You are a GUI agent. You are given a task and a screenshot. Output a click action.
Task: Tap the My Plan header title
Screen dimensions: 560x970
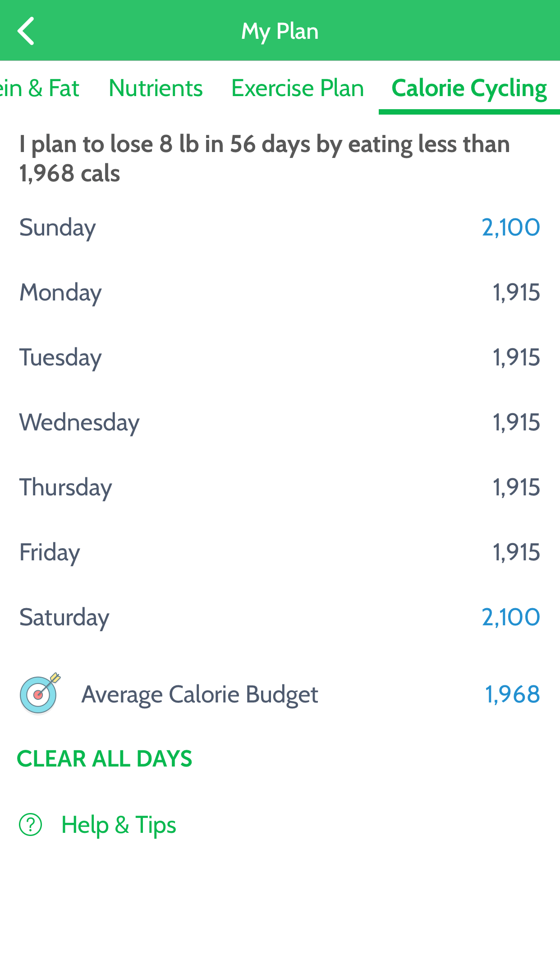[280, 31]
